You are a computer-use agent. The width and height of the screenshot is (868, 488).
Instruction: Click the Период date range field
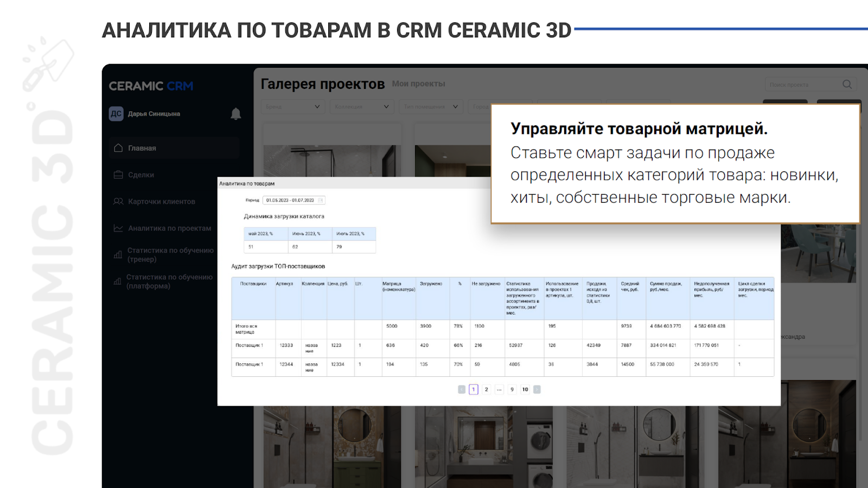293,200
